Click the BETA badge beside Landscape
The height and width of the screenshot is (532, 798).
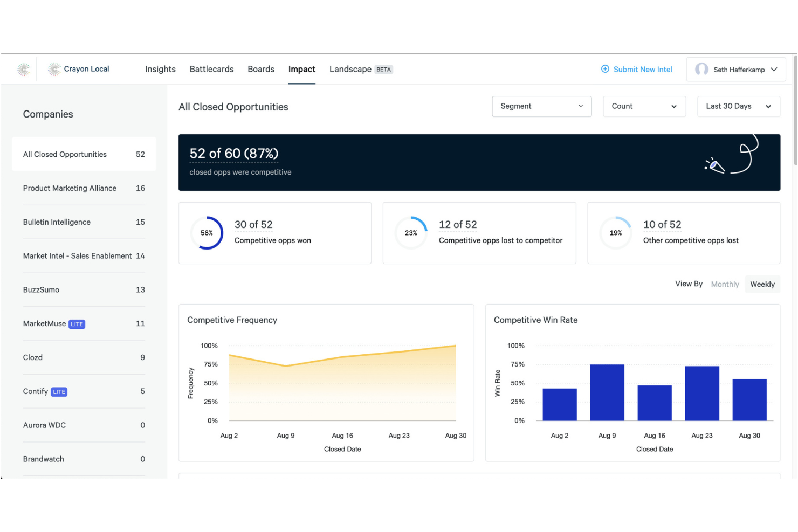pos(384,70)
